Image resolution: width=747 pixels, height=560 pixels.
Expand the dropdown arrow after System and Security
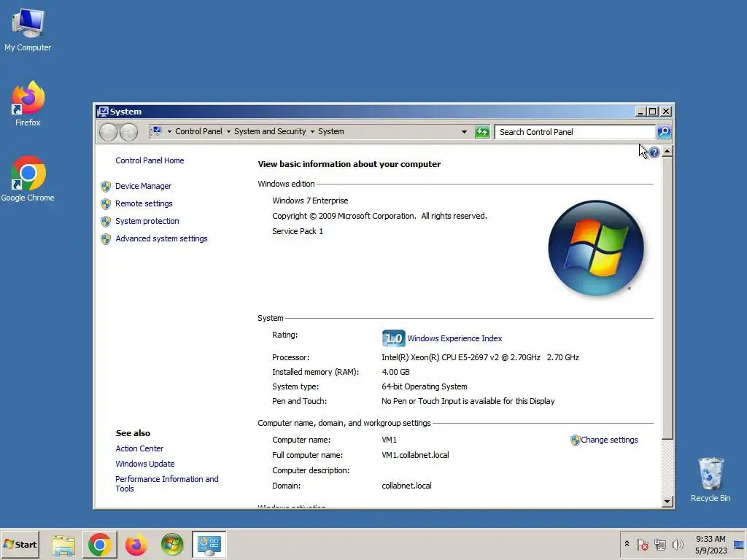coord(312,132)
